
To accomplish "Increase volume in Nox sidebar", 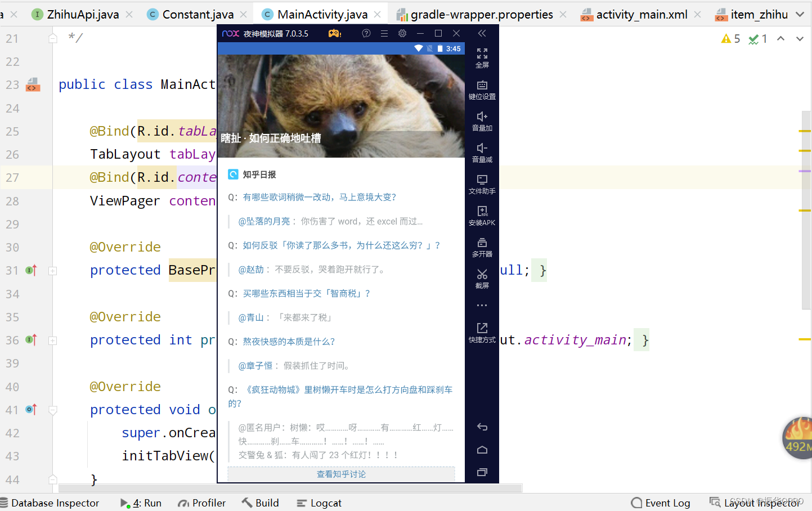I will tap(482, 121).
